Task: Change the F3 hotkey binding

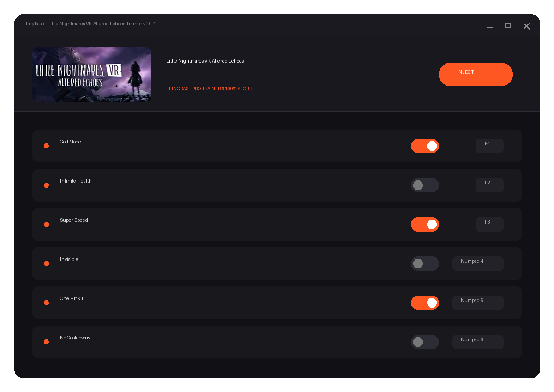Action: 489,224
